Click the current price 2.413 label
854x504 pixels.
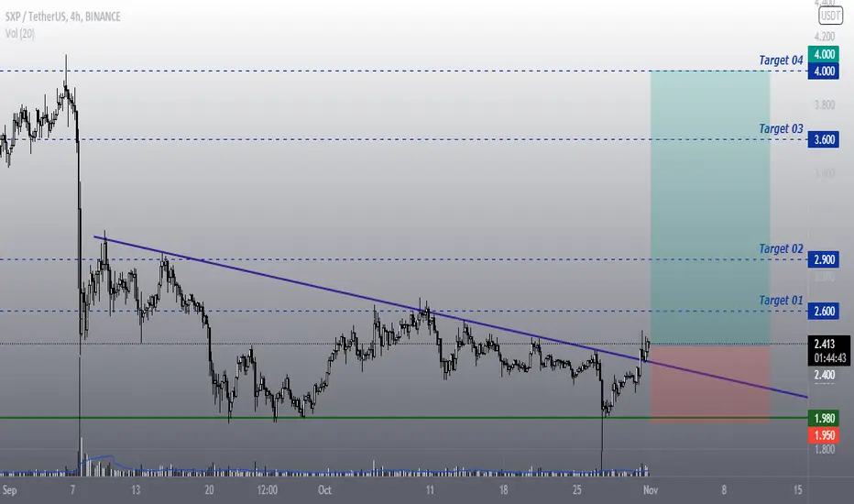829,350
